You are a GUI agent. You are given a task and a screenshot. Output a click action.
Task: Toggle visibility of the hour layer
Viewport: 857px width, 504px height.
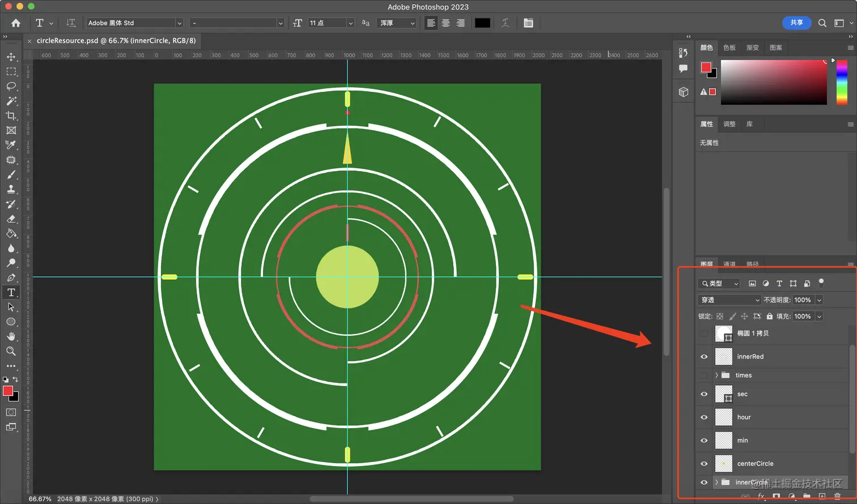click(x=704, y=417)
